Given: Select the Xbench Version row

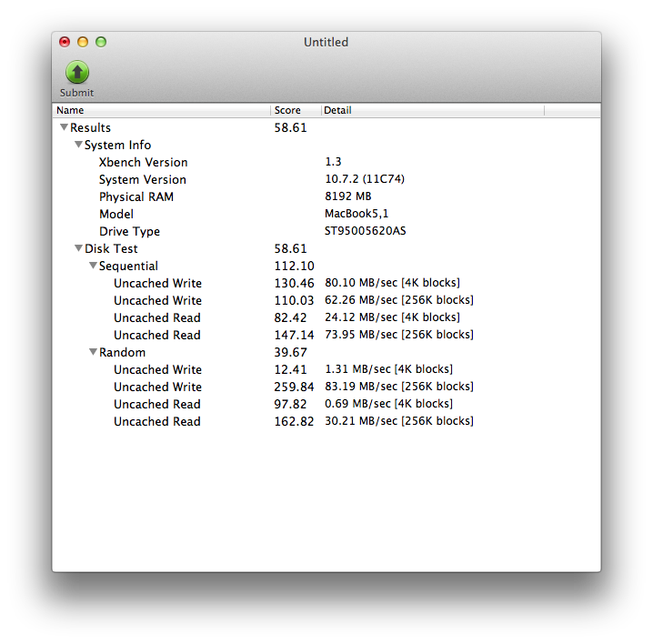Looking at the screenshot, I should pos(326,162).
